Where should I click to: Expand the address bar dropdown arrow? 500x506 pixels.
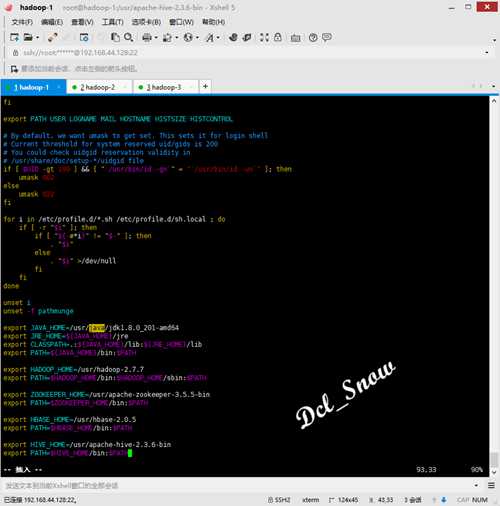tap(487, 53)
